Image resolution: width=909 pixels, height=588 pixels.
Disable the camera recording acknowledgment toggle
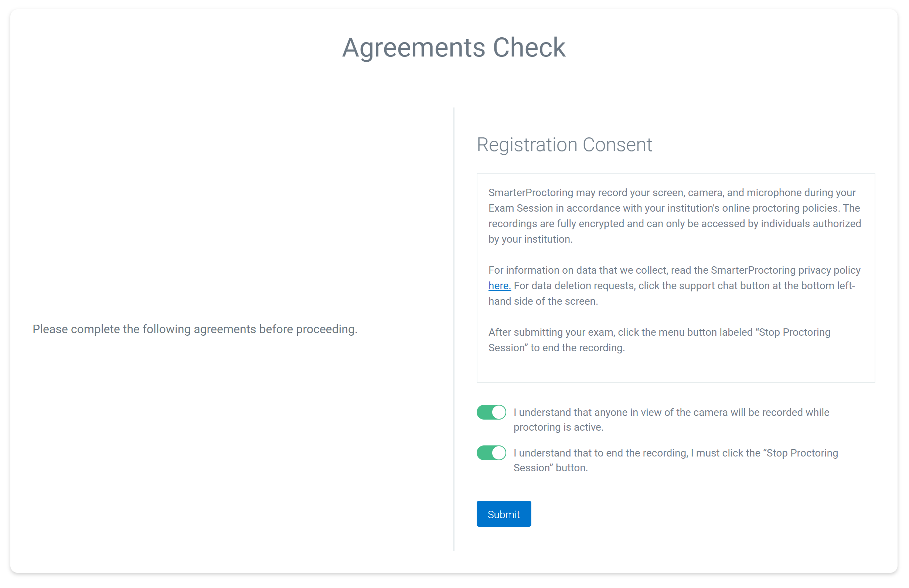(491, 412)
